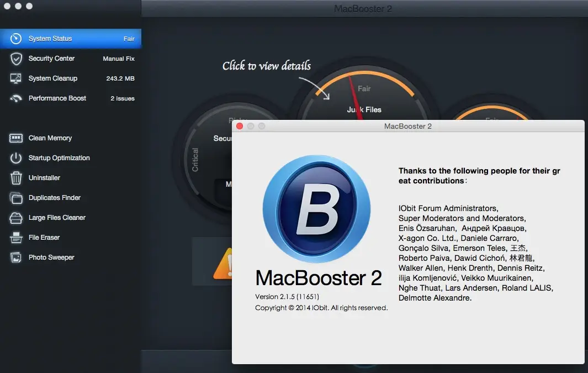Click the 'Critical' label on Security gauge

[x=195, y=160]
